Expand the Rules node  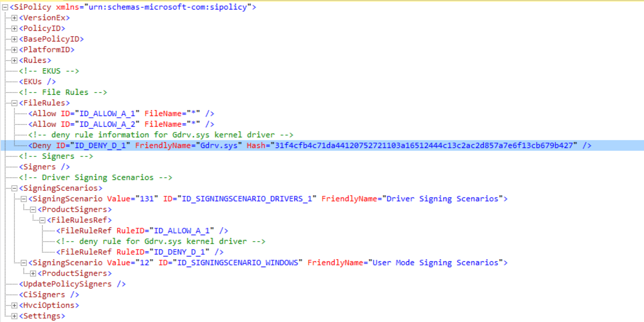click(13, 60)
